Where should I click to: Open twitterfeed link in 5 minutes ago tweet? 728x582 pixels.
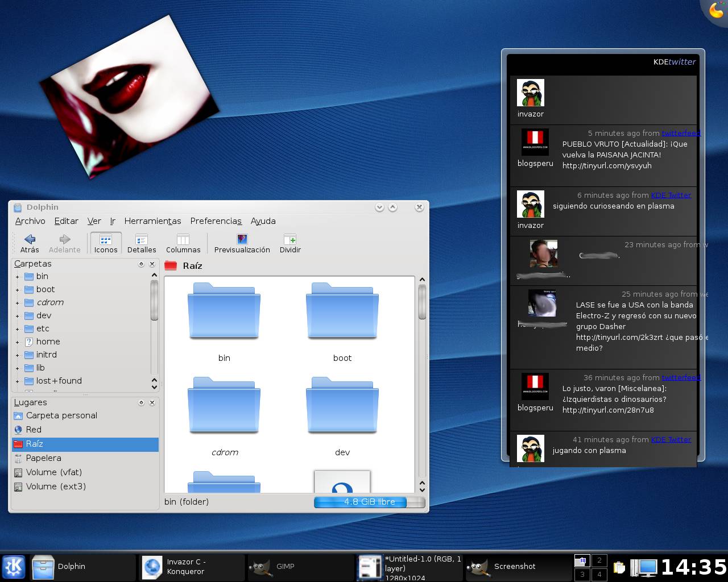point(681,133)
